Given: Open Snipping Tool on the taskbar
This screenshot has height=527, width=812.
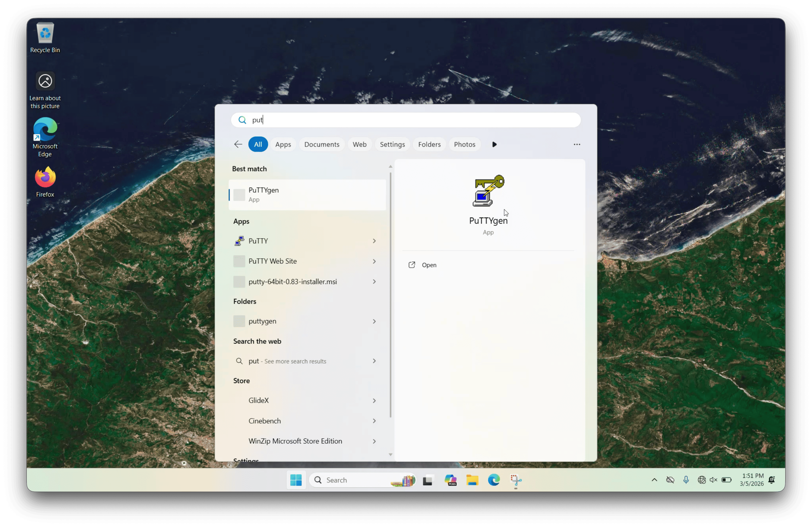Looking at the screenshot, I should point(516,480).
